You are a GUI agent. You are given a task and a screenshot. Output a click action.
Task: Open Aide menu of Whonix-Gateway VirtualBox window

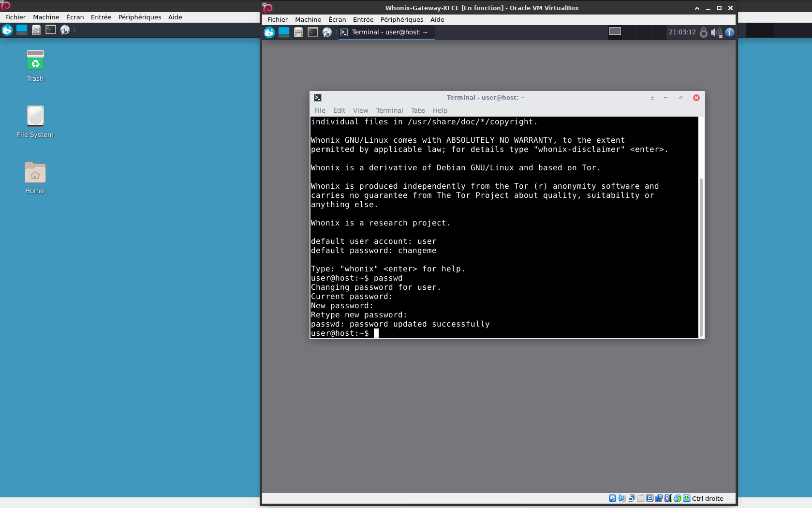[437, 19]
